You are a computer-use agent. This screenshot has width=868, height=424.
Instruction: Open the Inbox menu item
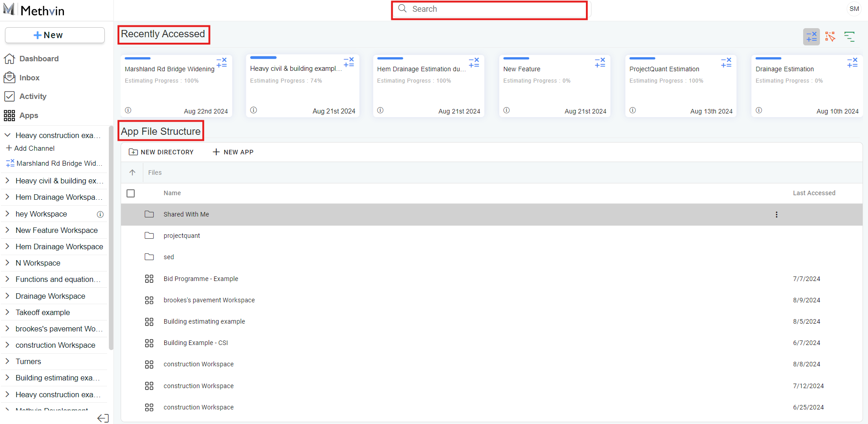pyautogui.click(x=29, y=78)
